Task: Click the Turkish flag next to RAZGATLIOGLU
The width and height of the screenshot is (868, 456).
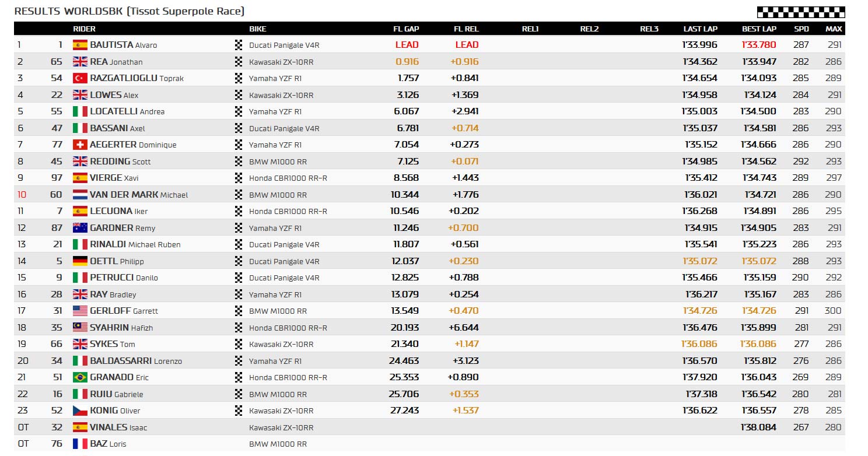Action: pyautogui.click(x=80, y=78)
